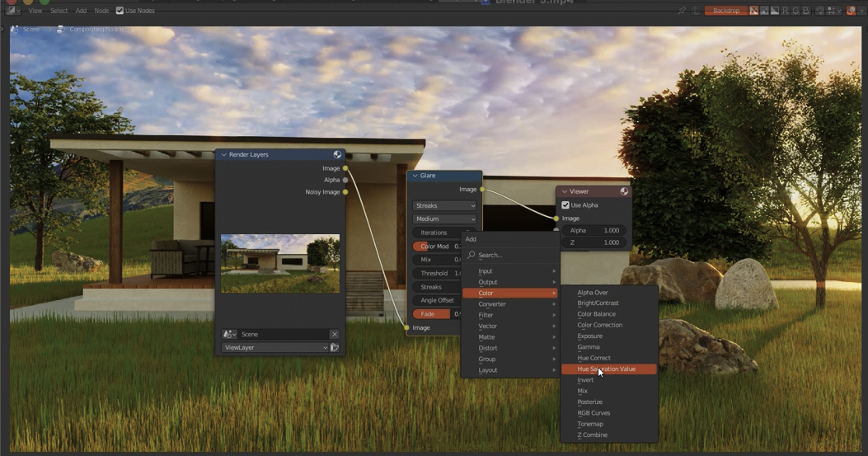Image resolution: width=868 pixels, height=456 pixels.
Task: Expand the Distort submenu
Action: coord(510,348)
